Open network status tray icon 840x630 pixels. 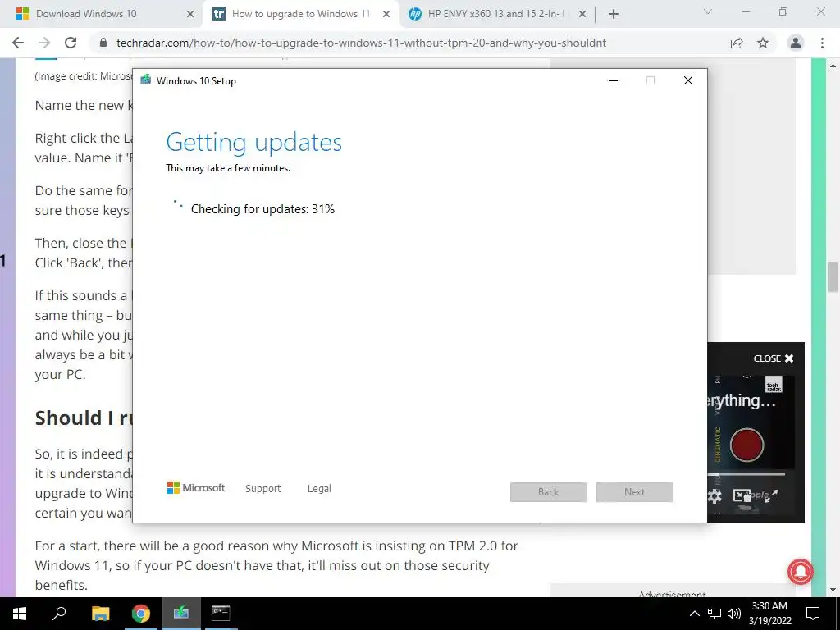tap(714, 614)
